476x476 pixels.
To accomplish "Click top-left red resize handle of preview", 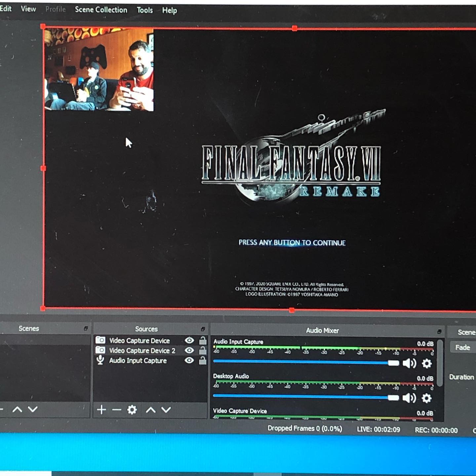I will tap(43, 26).
